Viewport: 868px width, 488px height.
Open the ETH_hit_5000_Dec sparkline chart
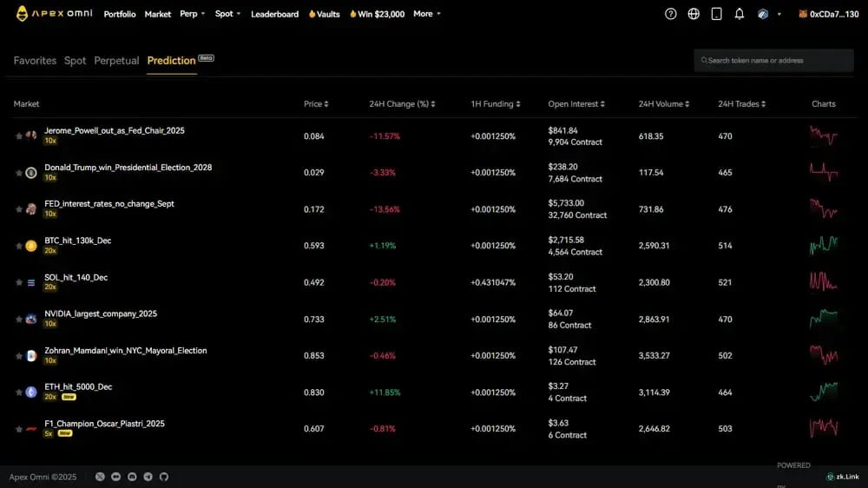pos(823,392)
